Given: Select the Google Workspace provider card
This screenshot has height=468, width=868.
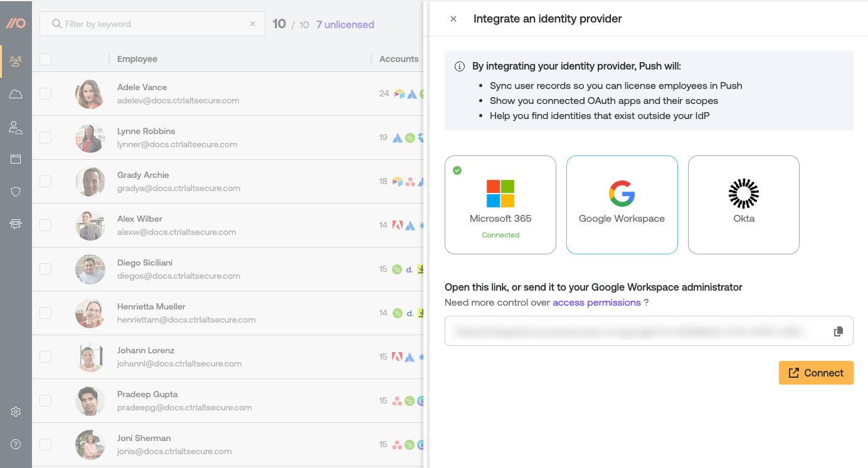Looking at the screenshot, I should point(622,205).
